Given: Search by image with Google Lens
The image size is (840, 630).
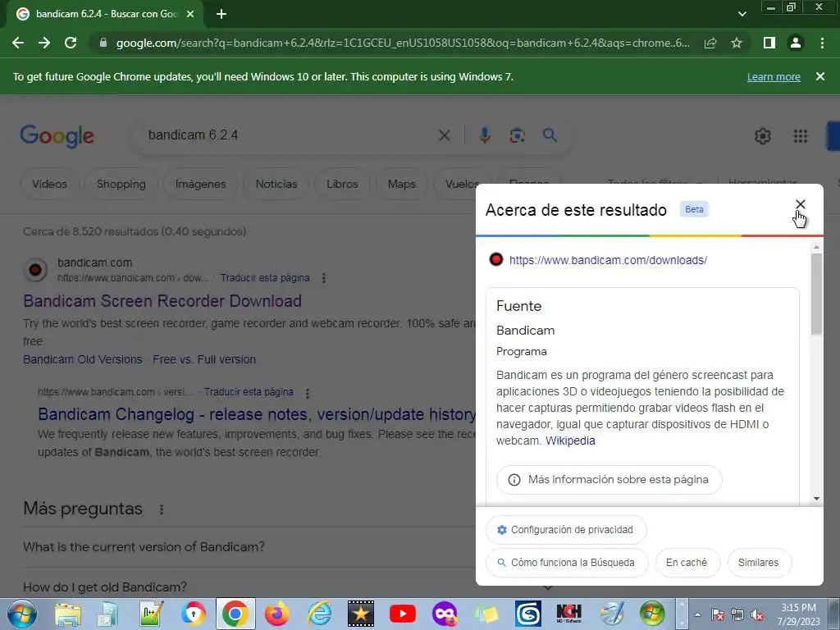Looking at the screenshot, I should point(517,135).
